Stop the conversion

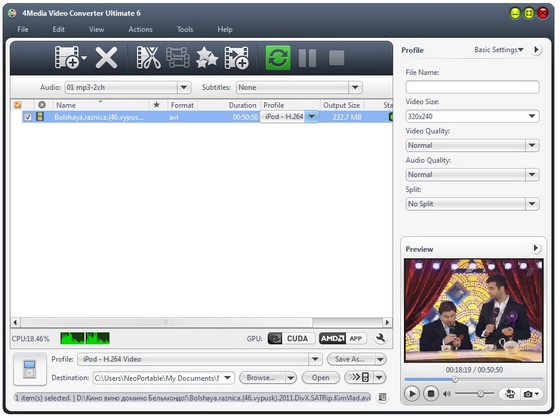pyautogui.click(x=336, y=58)
